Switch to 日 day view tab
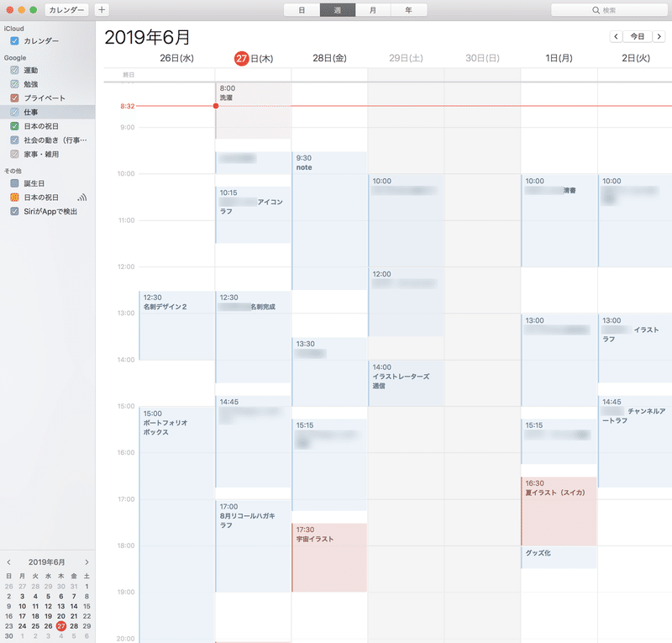672x643 pixels. [x=302, y=10]
